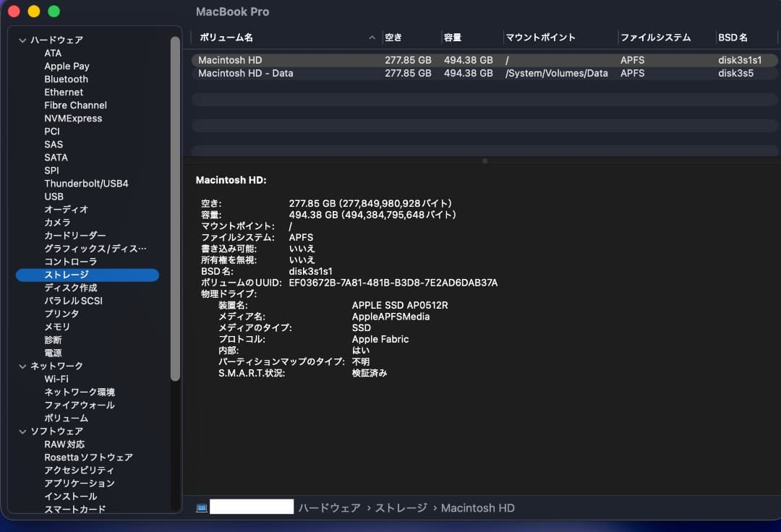Select the ATA hardware category
781x532 pixels.
click(x=51, y=53)
